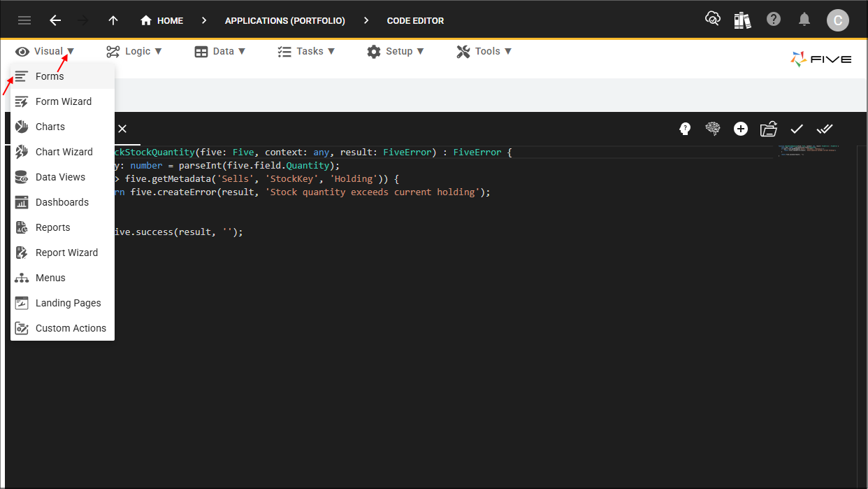Open the library books icon

(x=742, y=20)
